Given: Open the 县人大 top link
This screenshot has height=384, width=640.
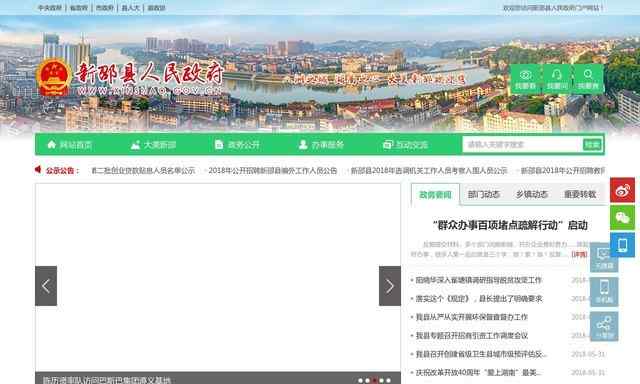Looking at the screenshot, I should pos(130,8).
